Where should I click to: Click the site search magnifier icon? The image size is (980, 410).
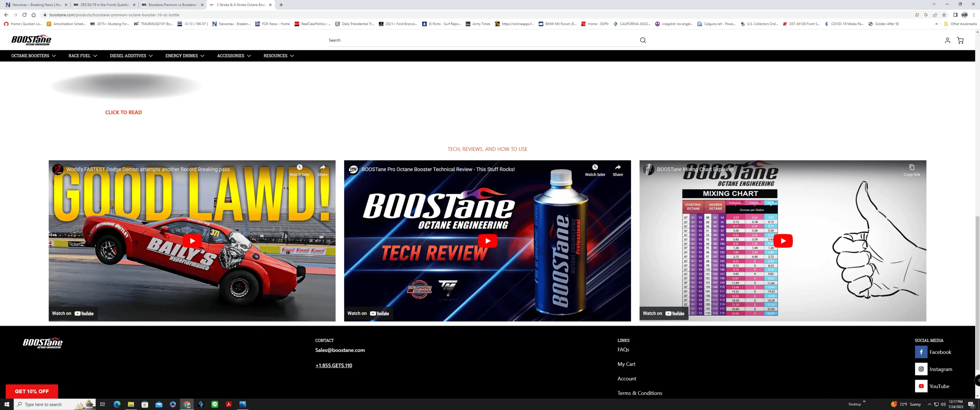point(643,40)
